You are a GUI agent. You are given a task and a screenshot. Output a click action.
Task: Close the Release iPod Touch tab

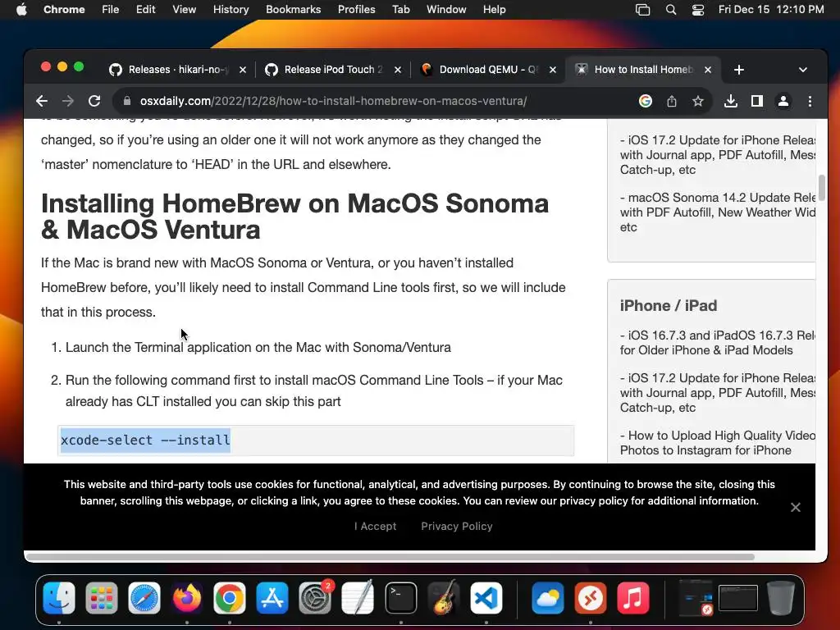[x=398, y=70]
